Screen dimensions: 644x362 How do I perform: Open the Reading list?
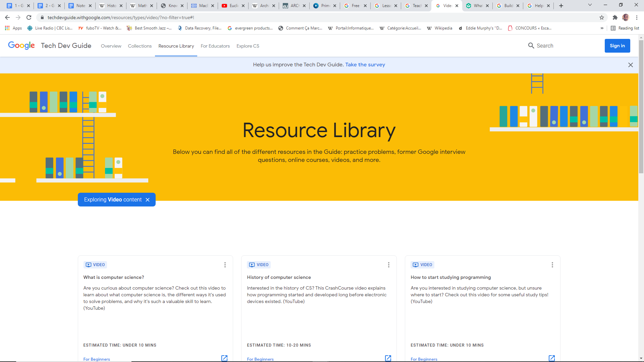tap(625, 28)
